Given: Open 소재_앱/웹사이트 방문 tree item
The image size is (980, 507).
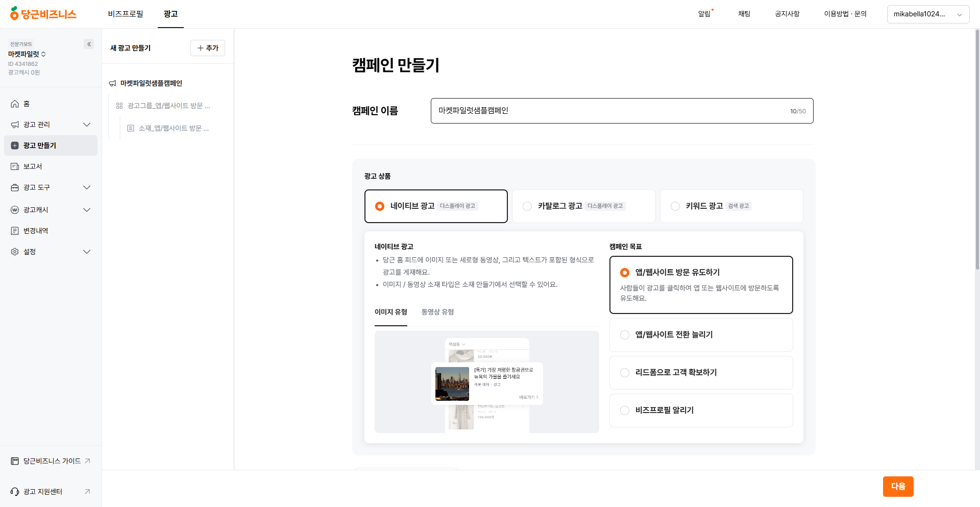Looking at the screenshot, I should 174,128.
